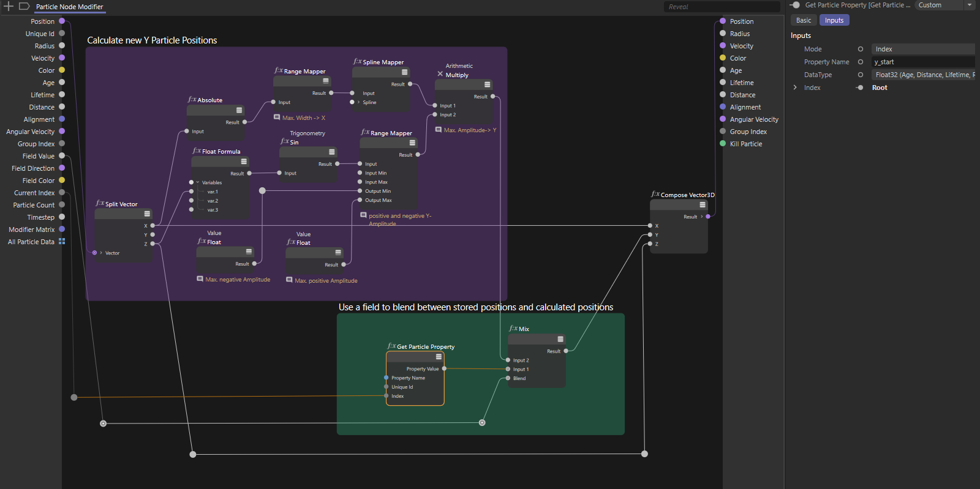Screen dimensions: 980x489
Task: Click the Kill Particle output port
Action: coord(723,144)
